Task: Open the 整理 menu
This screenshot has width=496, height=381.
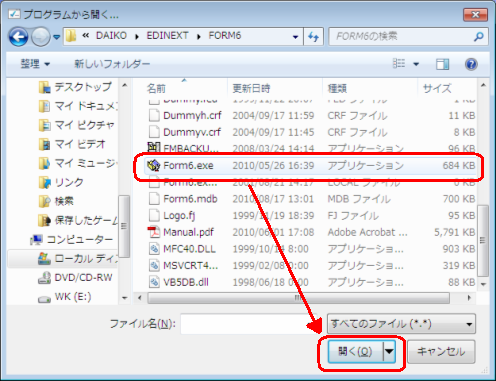Action: click(x=35, y=64)
